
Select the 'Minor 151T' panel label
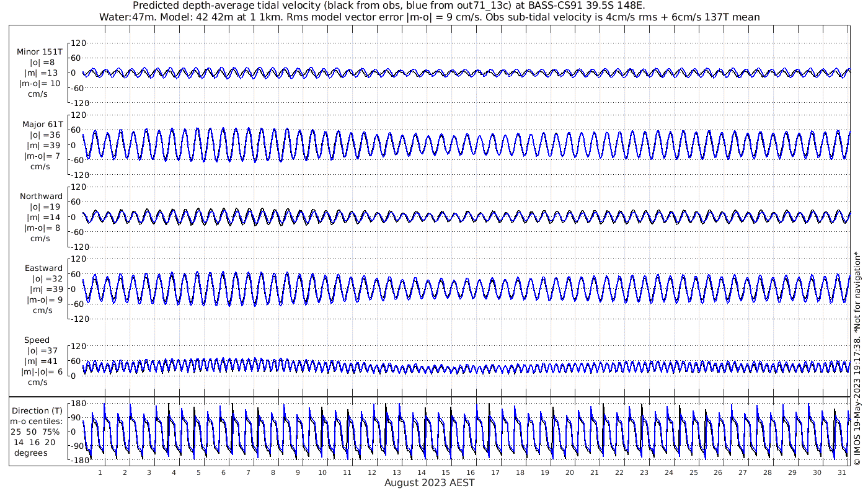pos(40,51)
